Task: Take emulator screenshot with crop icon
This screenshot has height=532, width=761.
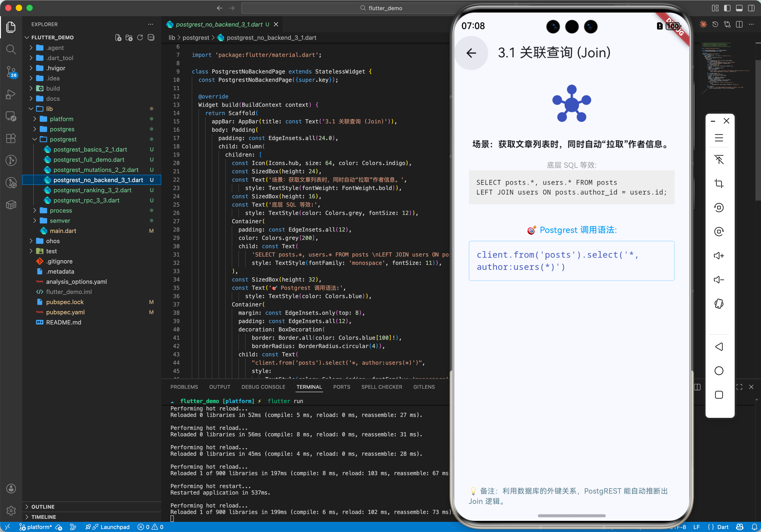Action: 718,183
